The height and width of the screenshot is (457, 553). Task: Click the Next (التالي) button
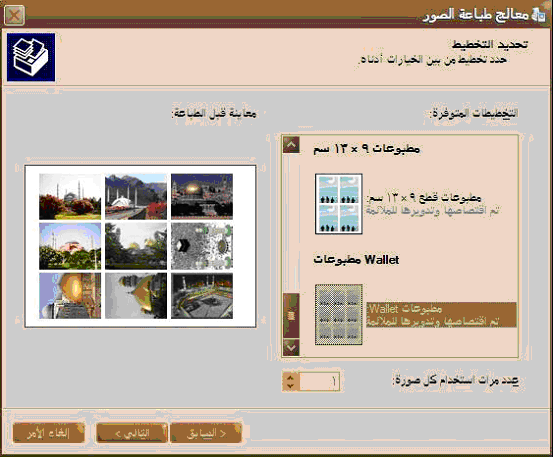click(x=132, y=433)
